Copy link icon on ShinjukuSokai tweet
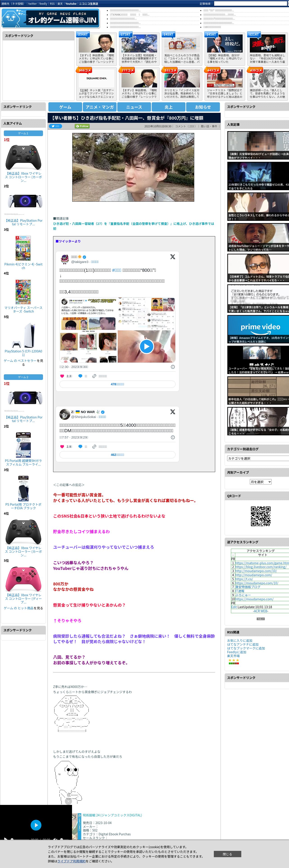This screenshot has height=868, width=289. click(95, 446)
